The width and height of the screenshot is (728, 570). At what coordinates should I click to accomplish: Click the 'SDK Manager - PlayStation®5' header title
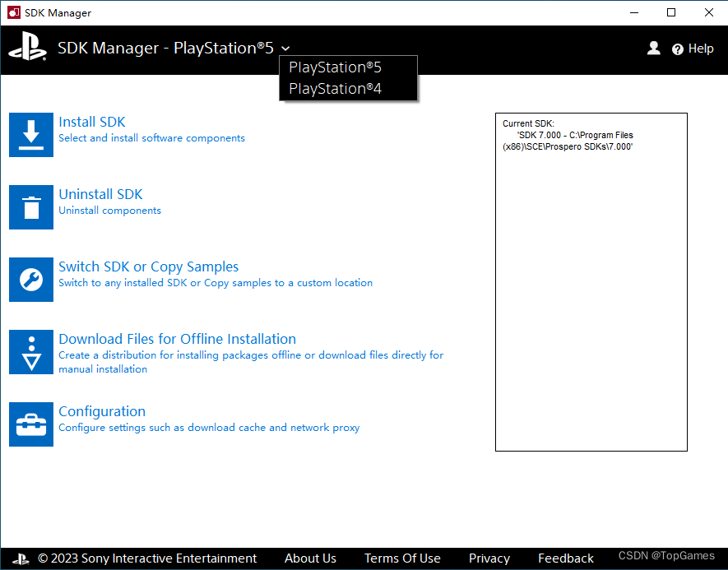tap(165, 48)
